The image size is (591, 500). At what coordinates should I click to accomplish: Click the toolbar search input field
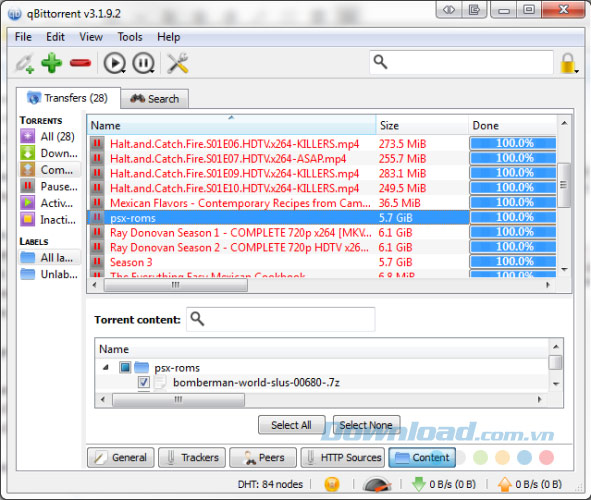click(x=461, y=62)
